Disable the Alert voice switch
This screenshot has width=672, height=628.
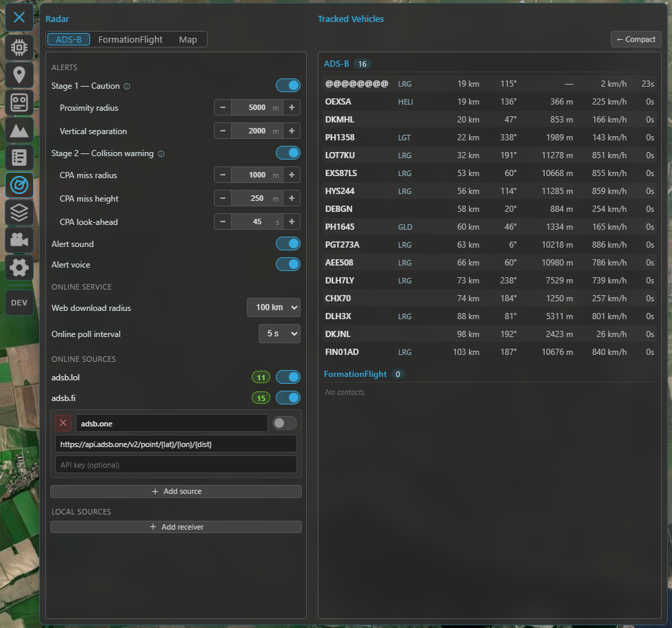click(x=288, y=264)
